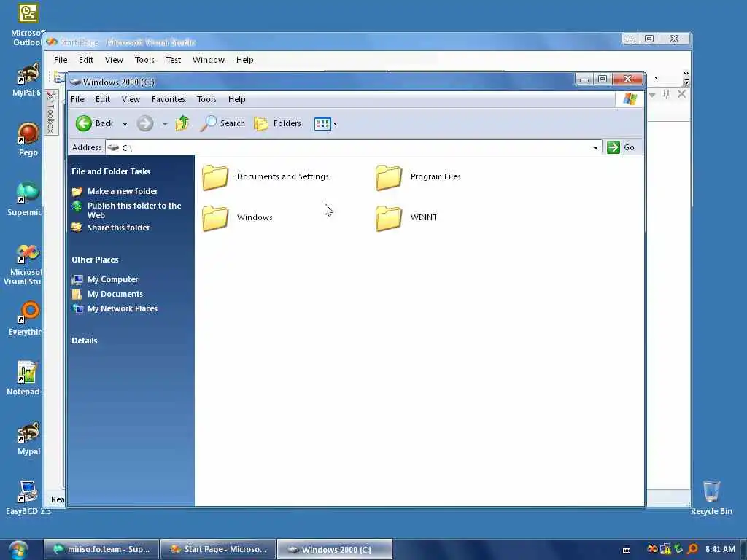Image resolution: width=747 pixels, height=560 pixels.
Task: Click the Windows flag logo in Explorer
Action: pyautogui.click(x=630, y=98)
